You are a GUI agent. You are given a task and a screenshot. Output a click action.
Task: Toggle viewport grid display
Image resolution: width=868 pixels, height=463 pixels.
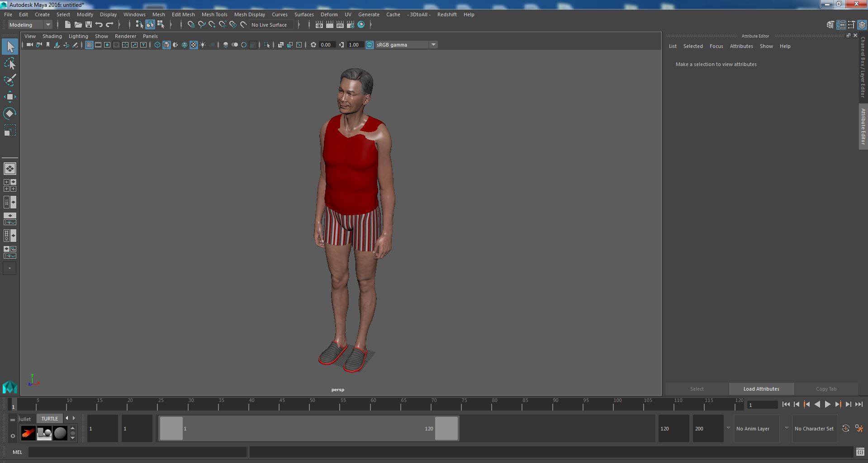tap(89, 45)
